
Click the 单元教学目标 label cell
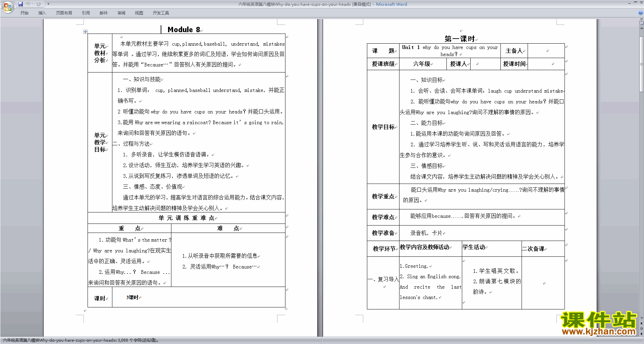(x=100, y=142)
